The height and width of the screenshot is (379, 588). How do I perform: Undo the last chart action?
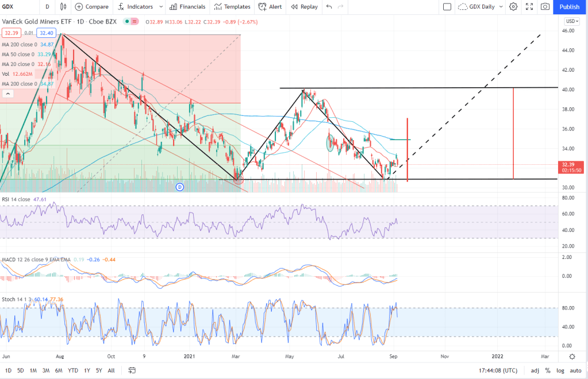click(329, 7)
